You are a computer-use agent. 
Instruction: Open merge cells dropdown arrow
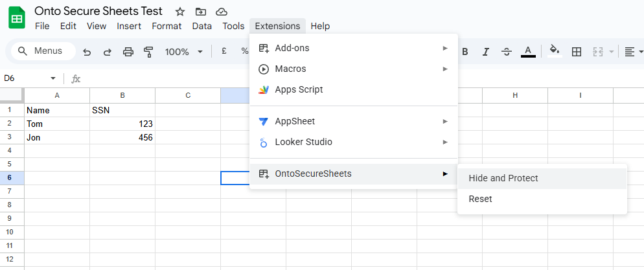611,52
